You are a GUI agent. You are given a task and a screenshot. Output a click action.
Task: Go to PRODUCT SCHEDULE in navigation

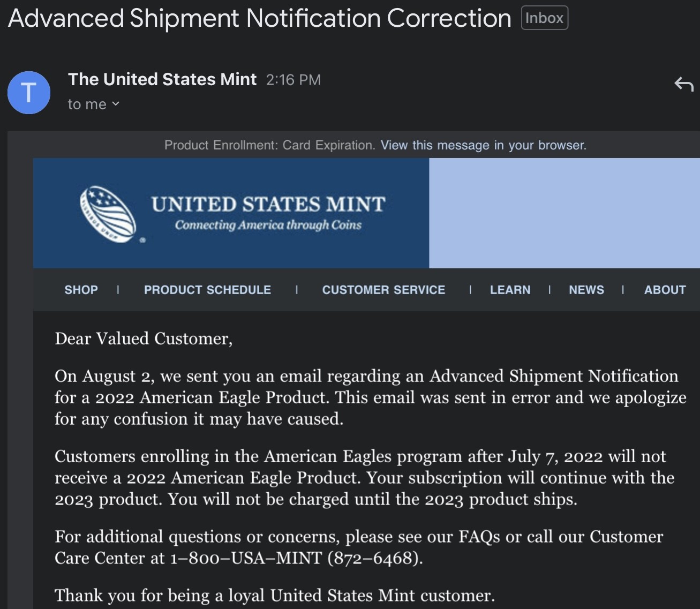click(207, 290)
